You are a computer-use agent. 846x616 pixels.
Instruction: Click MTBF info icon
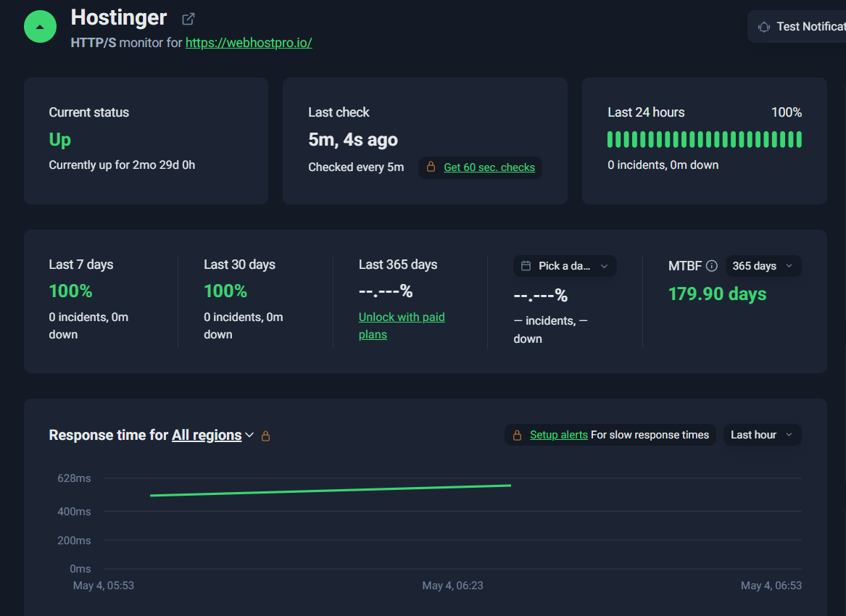pos(712,266)
